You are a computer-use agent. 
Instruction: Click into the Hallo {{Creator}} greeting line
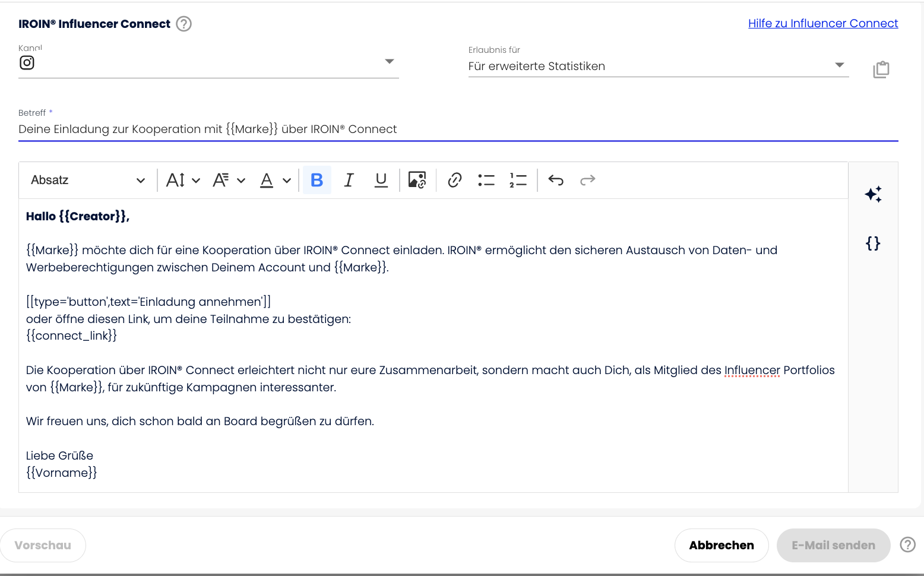[78, 216]
